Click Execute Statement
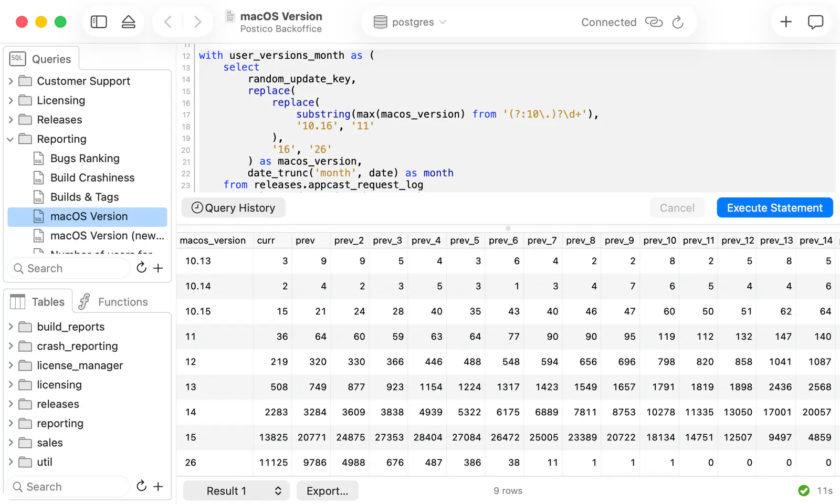 point(774,208)
